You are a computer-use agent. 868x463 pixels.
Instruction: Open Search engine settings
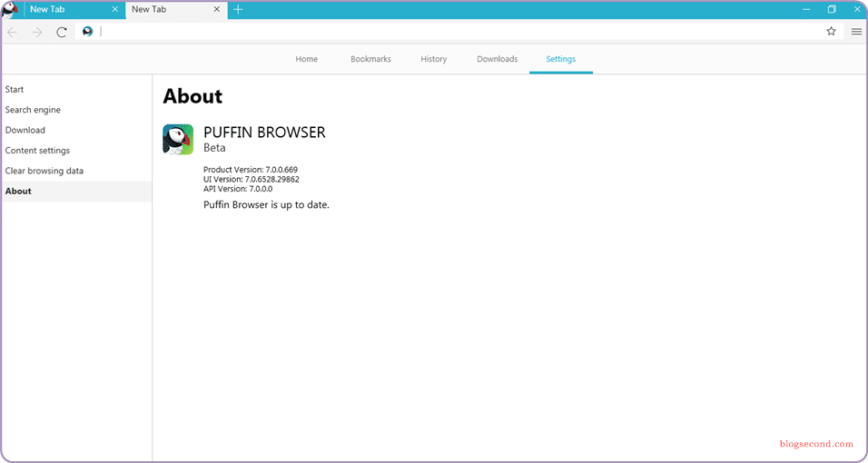tap(77, 110)
